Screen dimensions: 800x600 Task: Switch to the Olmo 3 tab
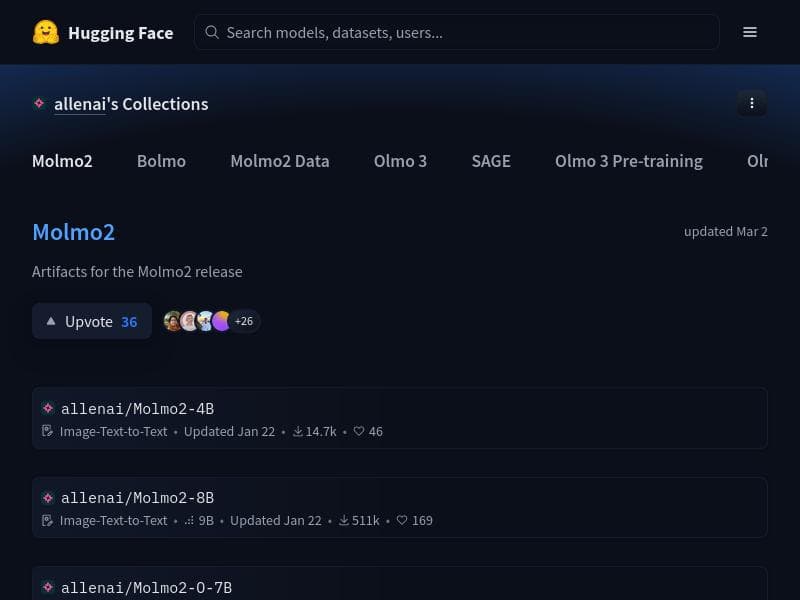tap(400, 161)
